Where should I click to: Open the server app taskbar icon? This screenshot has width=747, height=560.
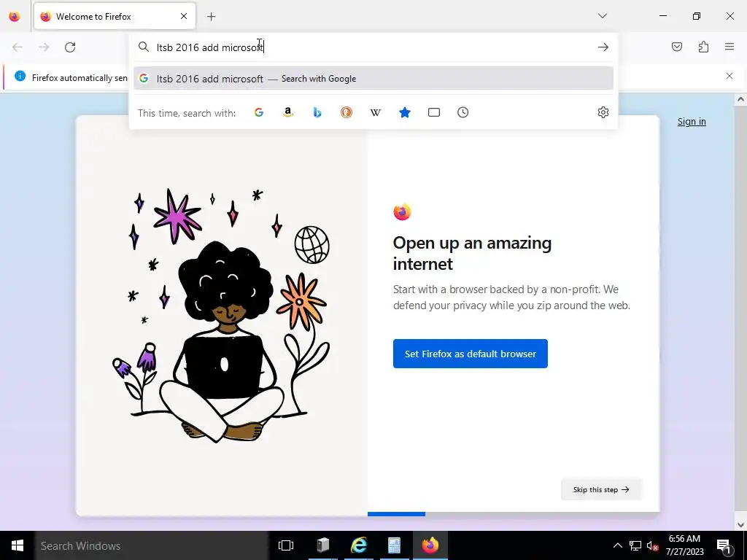click(x=322, y=545)
